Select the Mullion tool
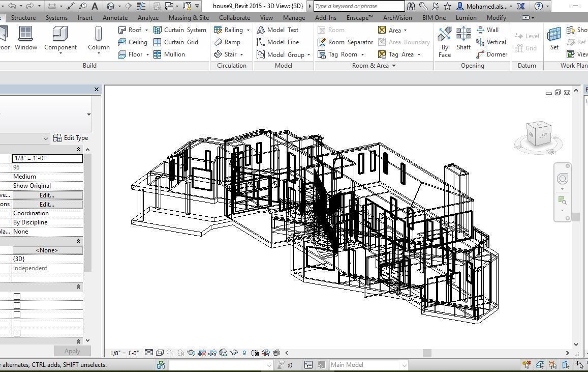 (x=169, y=54)
